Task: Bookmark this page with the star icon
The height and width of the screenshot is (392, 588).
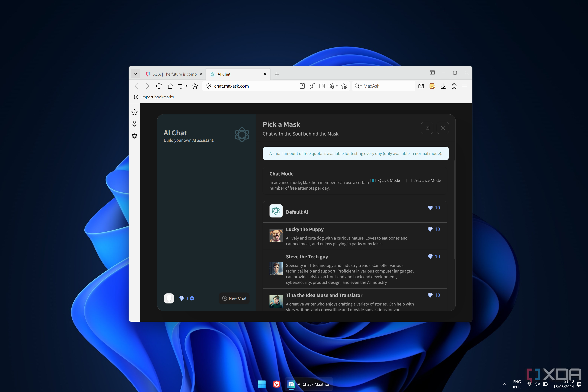Action: click(195, 86)
